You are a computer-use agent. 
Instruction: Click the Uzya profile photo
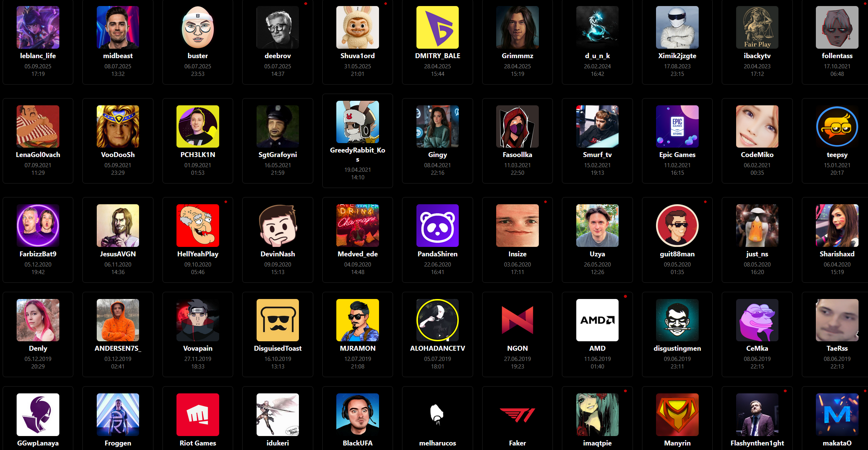[x=597, y=225]
